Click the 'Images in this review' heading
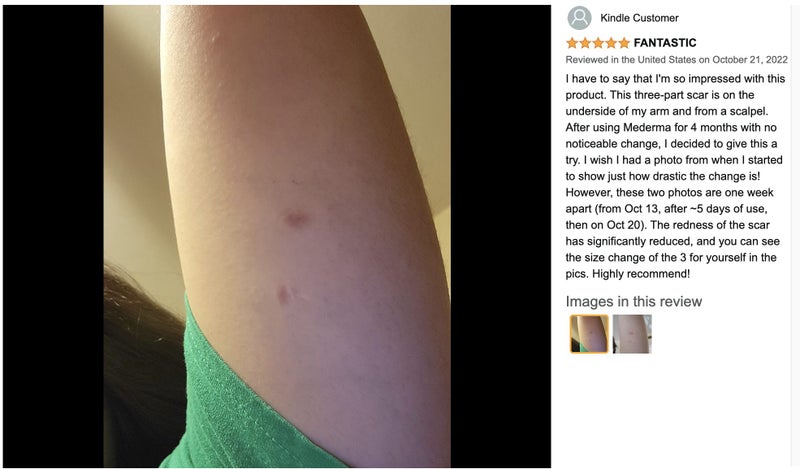Screen dimensions: 800x469 pos(634,302)
